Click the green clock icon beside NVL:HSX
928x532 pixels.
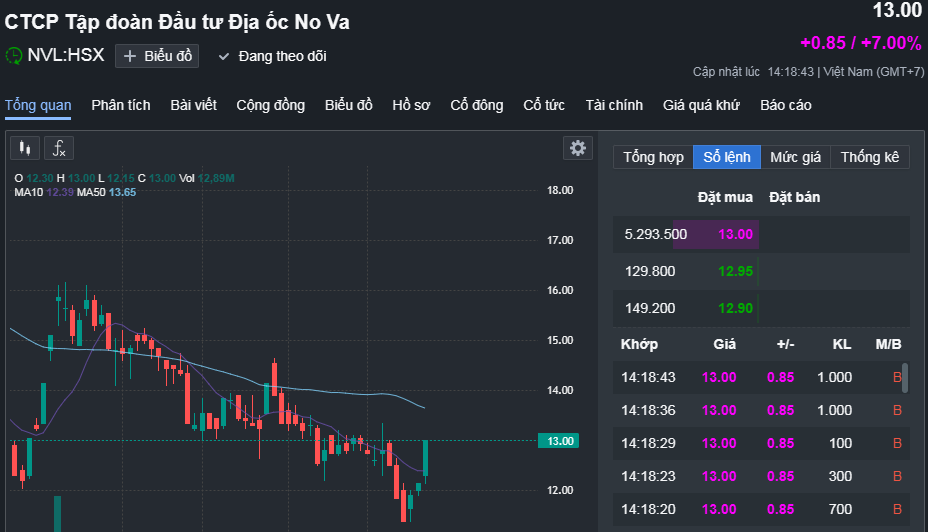tap(14, 56)
